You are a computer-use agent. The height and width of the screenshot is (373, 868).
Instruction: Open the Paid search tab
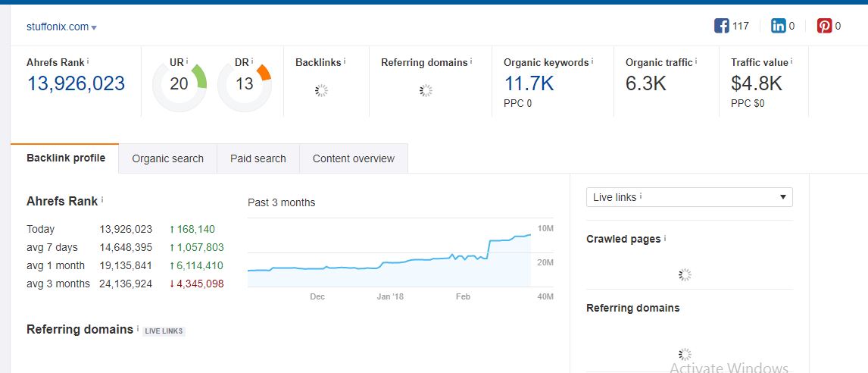(258, 159)
